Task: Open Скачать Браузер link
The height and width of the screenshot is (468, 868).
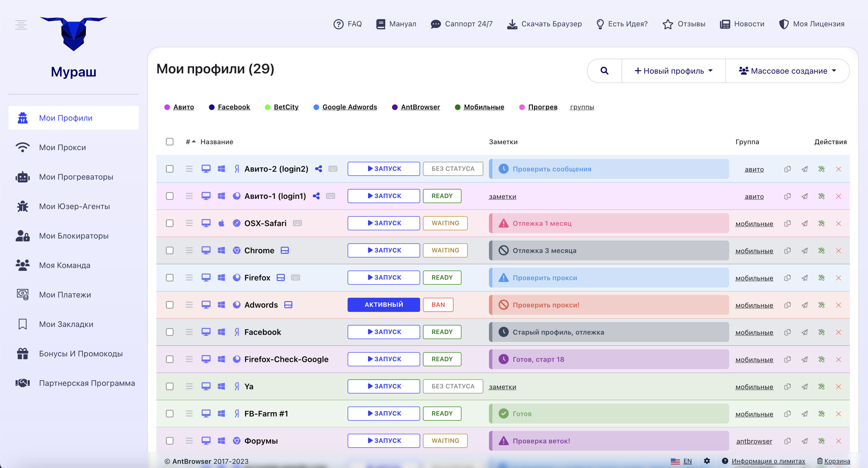Action: click(544, 24)
